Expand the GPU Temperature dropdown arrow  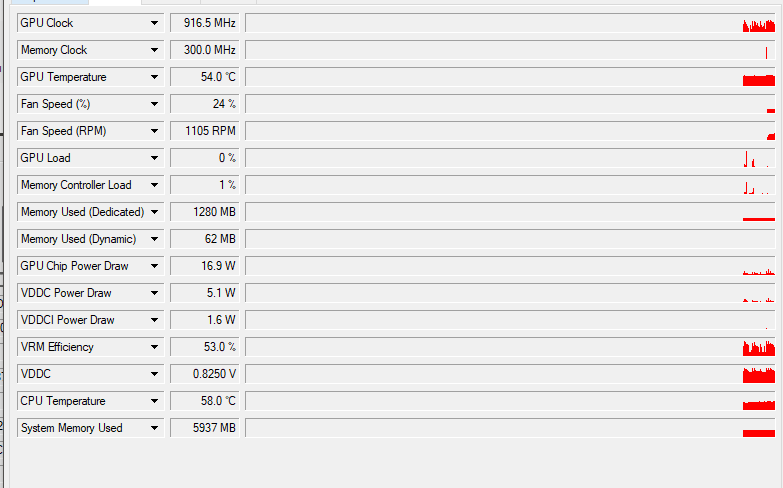tap(154, 77)
